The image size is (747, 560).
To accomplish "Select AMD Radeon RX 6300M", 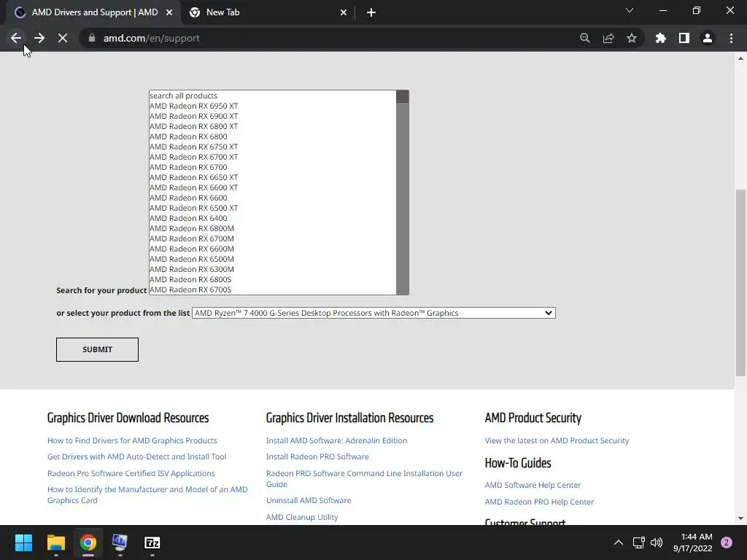I will [x=273, y=269].
